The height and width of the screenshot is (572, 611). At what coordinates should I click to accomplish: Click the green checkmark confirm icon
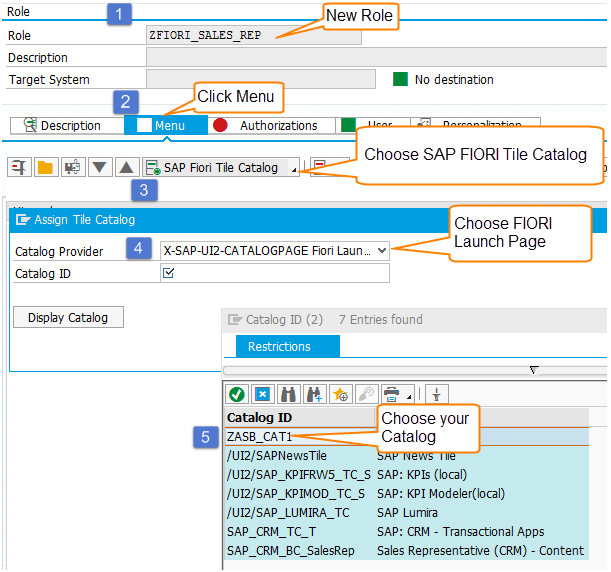(237, 394)
